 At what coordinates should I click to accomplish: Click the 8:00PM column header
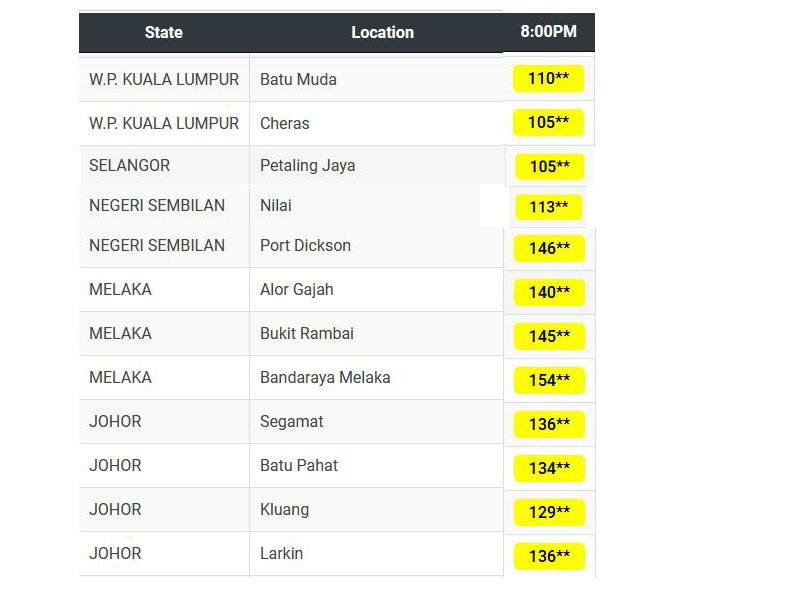point(548,31)
